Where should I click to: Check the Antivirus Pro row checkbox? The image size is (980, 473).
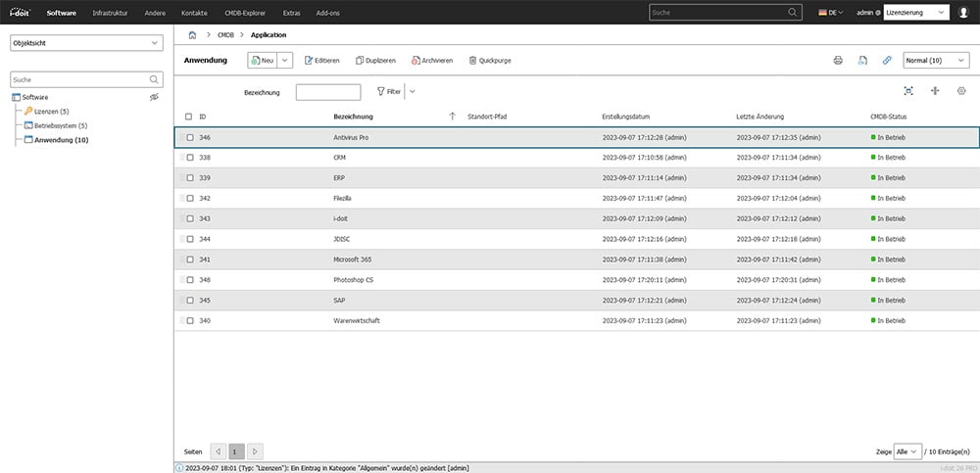[x=190, y=137]
